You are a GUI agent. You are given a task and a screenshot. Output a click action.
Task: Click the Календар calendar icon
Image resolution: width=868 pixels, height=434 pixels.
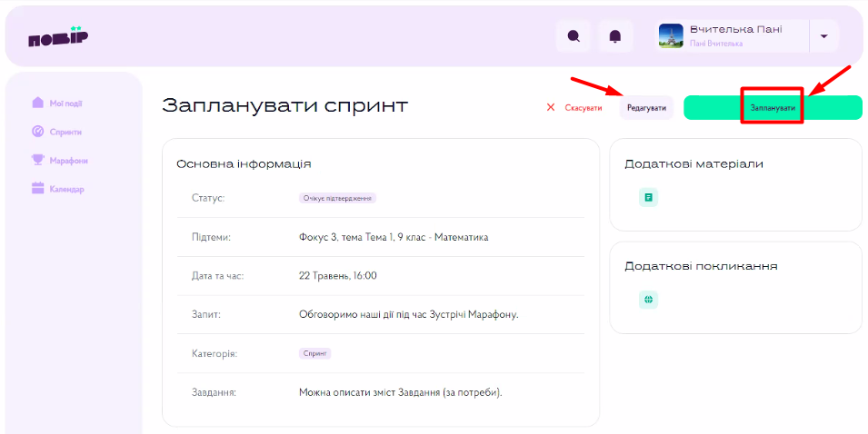tap(37, 189)
